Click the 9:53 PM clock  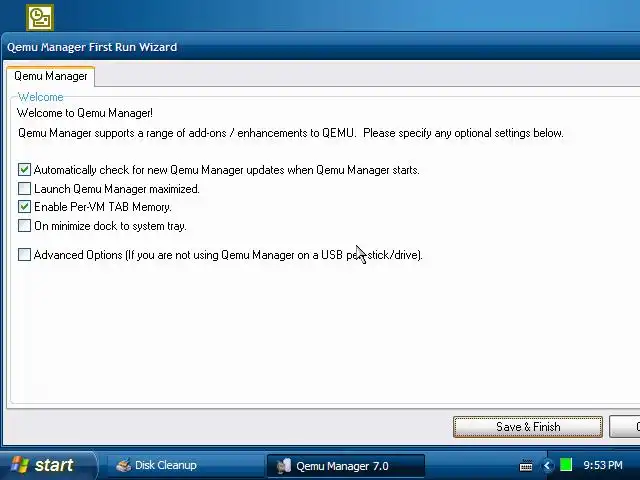(603, 465)
